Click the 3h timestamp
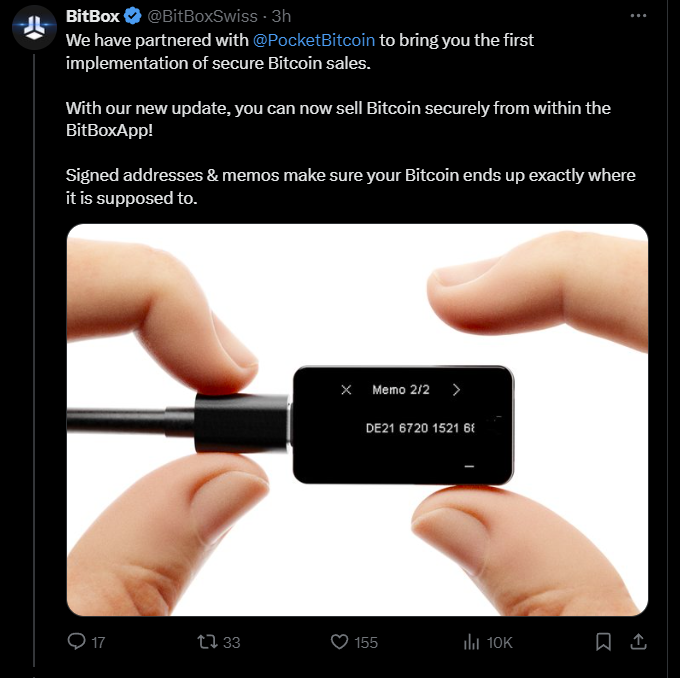The image size is (680, 678). click(x=281, y=17)
